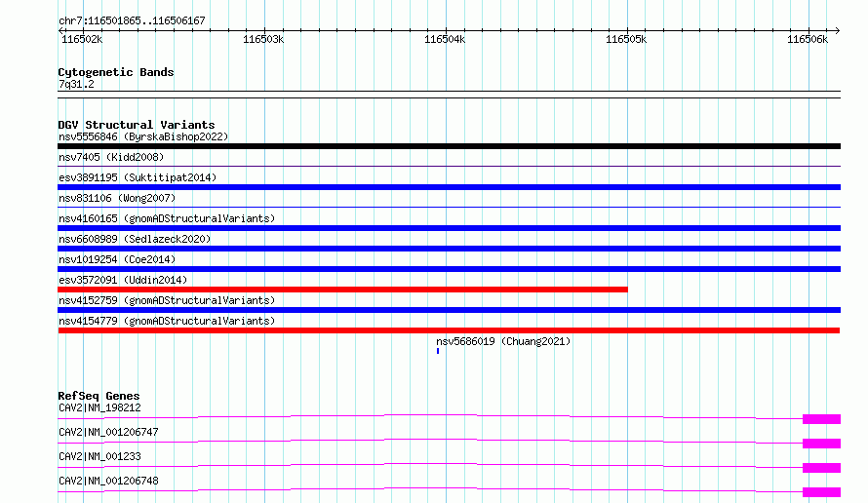Open nsv5686019 (Chuang2021) label
This screenshot has height=503, width=868.
point(503,341)
